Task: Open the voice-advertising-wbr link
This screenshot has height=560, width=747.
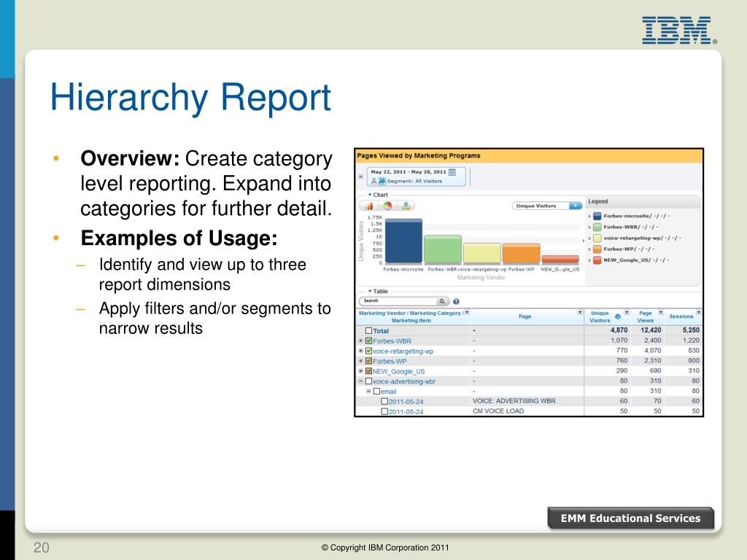Action: 404,381
